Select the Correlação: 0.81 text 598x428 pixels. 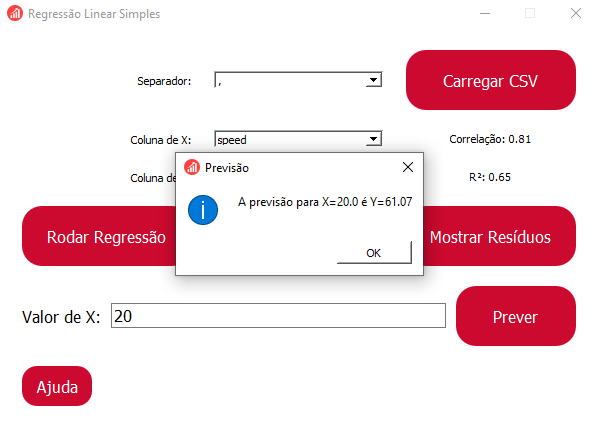tap(490, 139)
